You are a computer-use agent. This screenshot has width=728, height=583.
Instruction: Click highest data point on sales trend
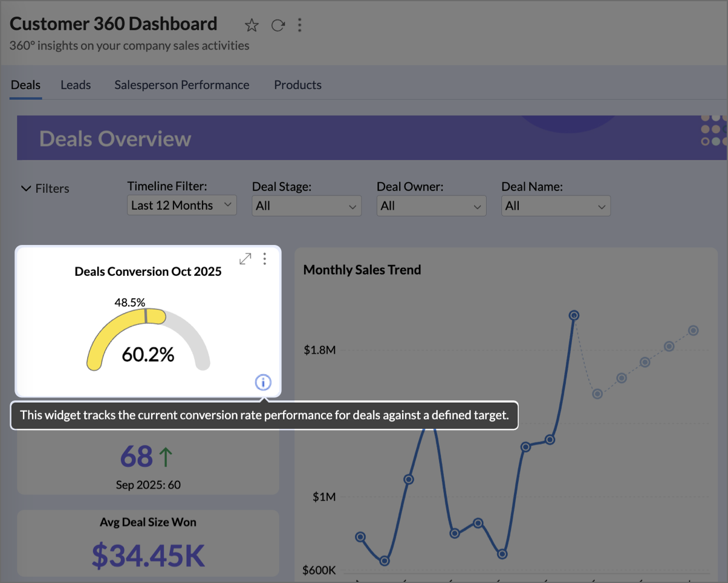(x=574, y=315)
